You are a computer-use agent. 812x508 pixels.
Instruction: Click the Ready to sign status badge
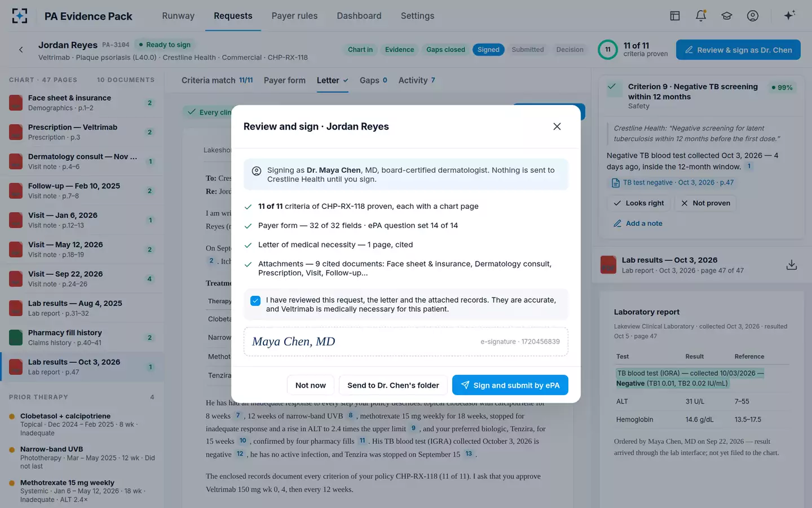[165, 45]
